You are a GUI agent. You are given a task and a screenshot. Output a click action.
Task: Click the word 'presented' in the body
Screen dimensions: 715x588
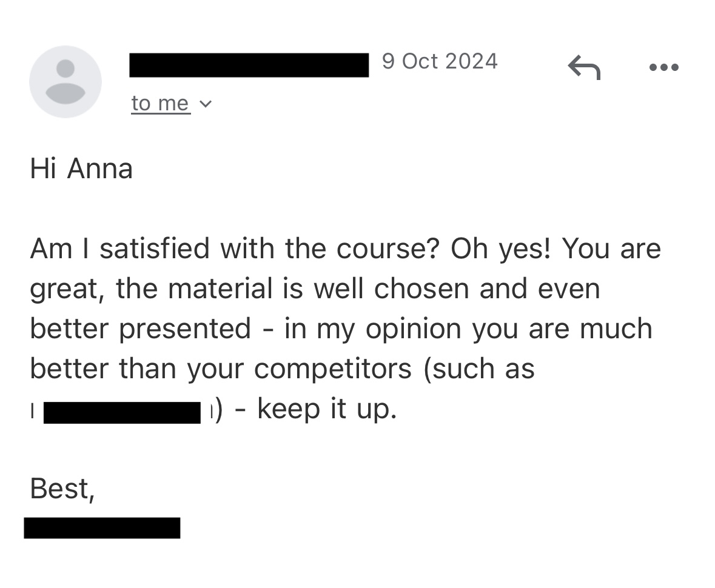pyautogui.click(x=185, y=329)
